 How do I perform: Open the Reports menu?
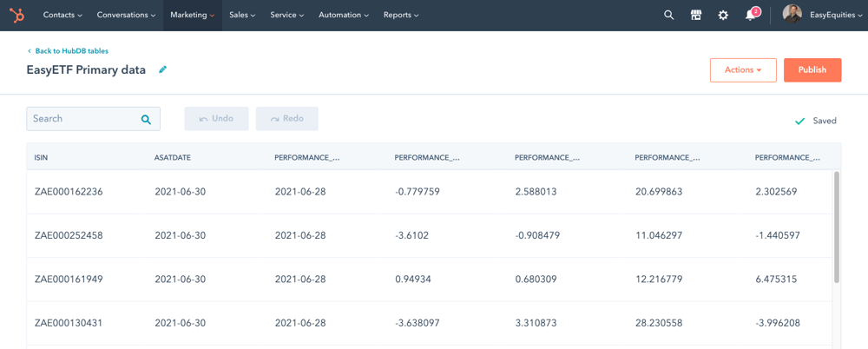401,16
